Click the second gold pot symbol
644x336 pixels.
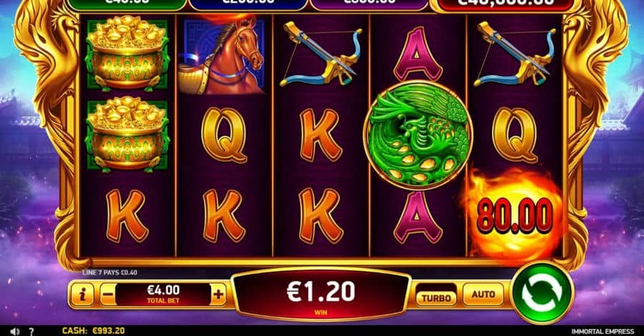coord(127,134)
